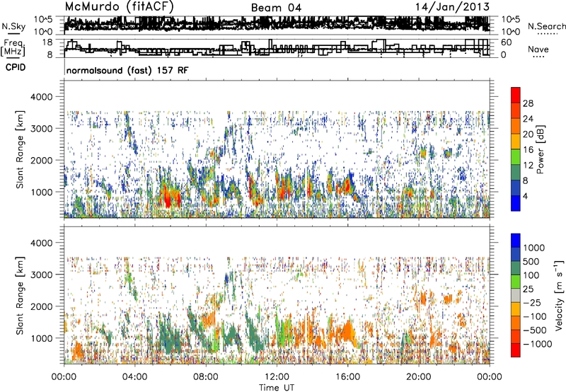The image size is (566, 392).
Task: Select the Power [dB] colorbar title
Action: click(x=541, y=149)
